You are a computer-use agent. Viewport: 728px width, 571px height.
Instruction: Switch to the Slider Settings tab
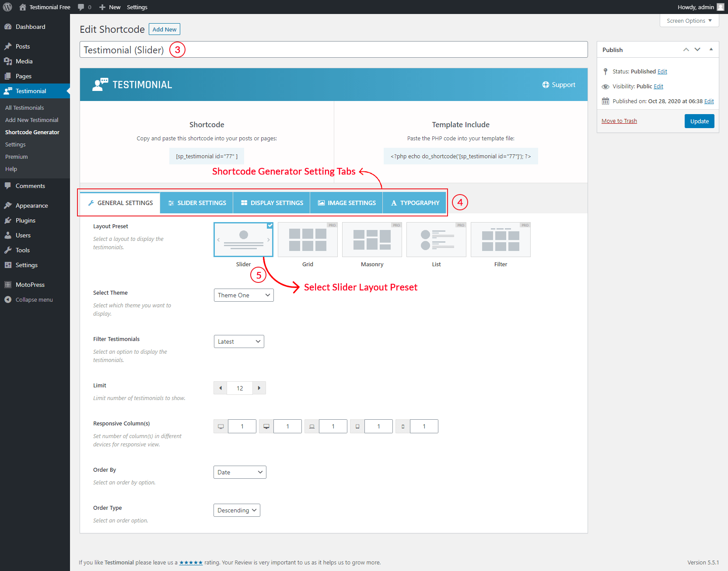coord(196,203)
